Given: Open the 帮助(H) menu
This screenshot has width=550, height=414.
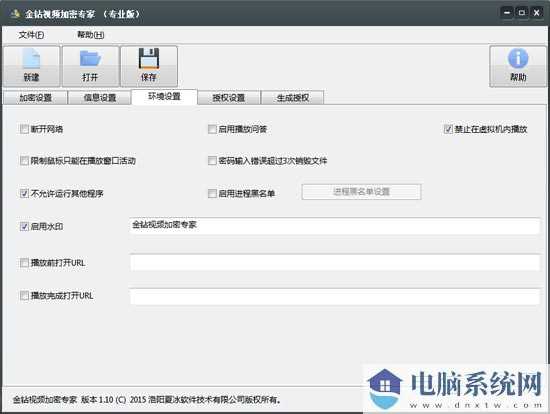Looking at the screenshot, I should coord(90,35).
